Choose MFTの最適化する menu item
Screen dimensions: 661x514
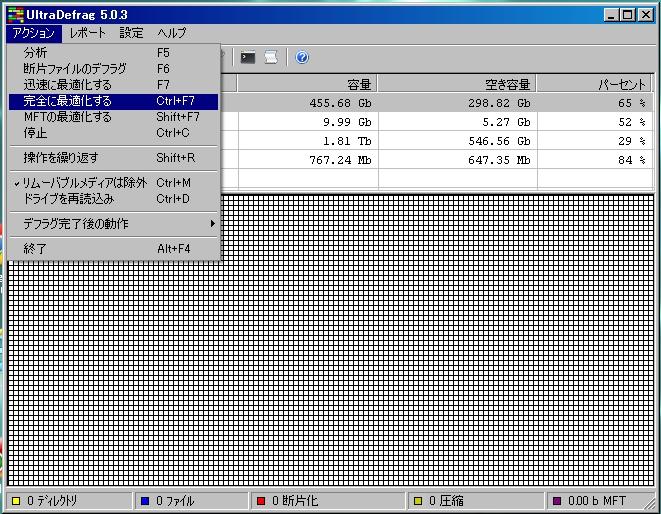(x=113, y=117)
